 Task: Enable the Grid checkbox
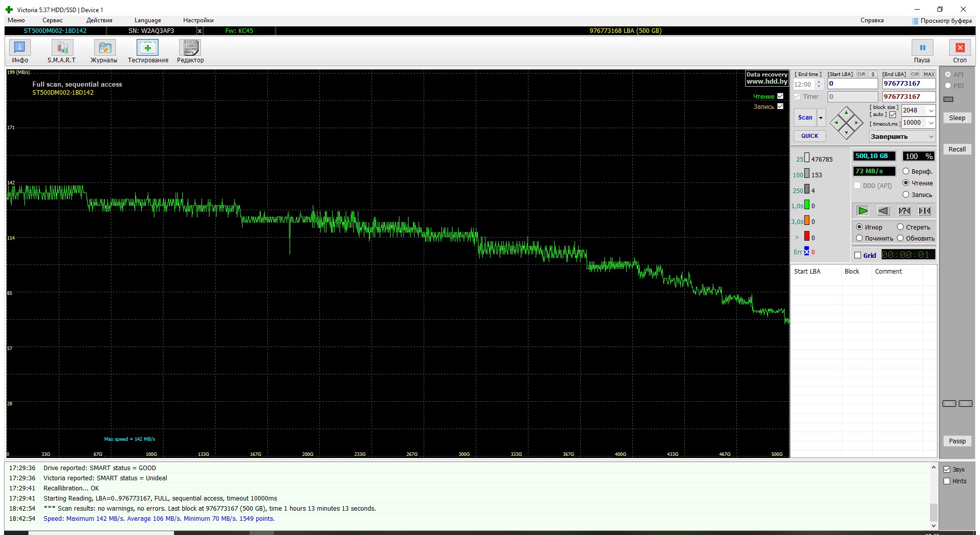pos(858,255)
